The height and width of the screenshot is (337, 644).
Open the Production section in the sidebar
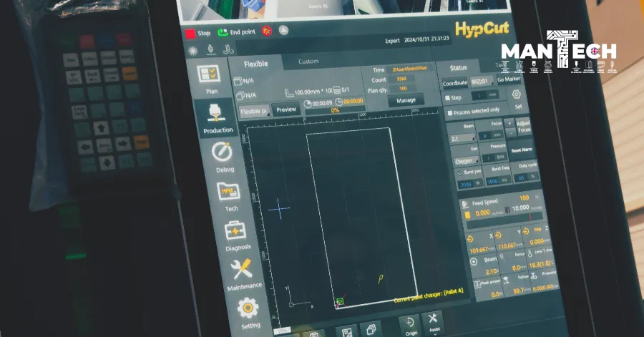click(x=217, y=119)
